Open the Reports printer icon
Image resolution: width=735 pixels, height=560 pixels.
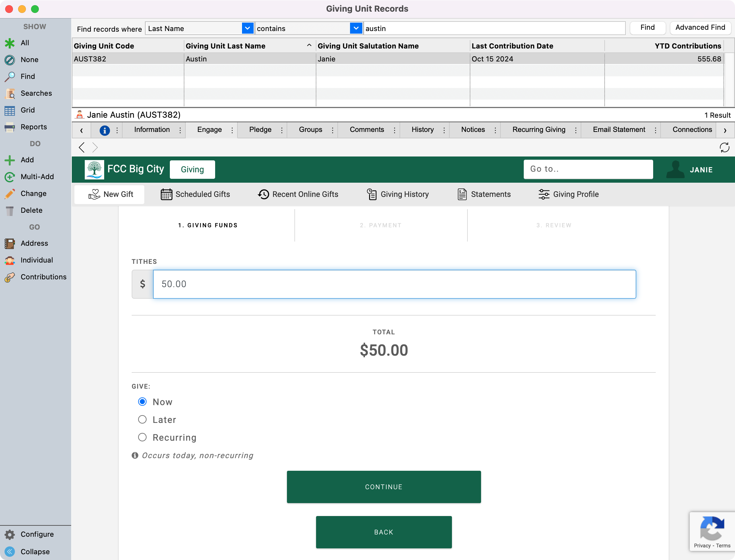pos(10,127)
